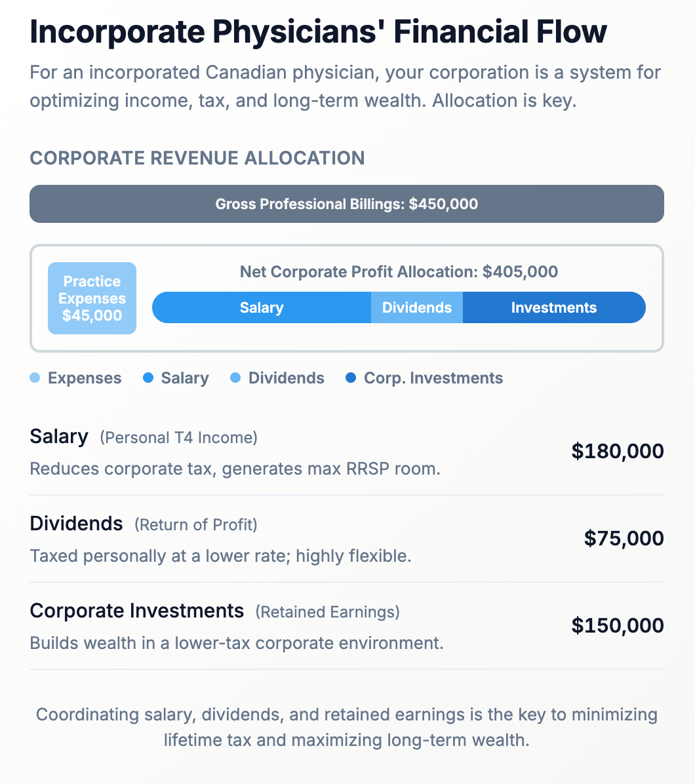
Task: Click the "(Retained Earnings)" note
Action: (327, 612)
